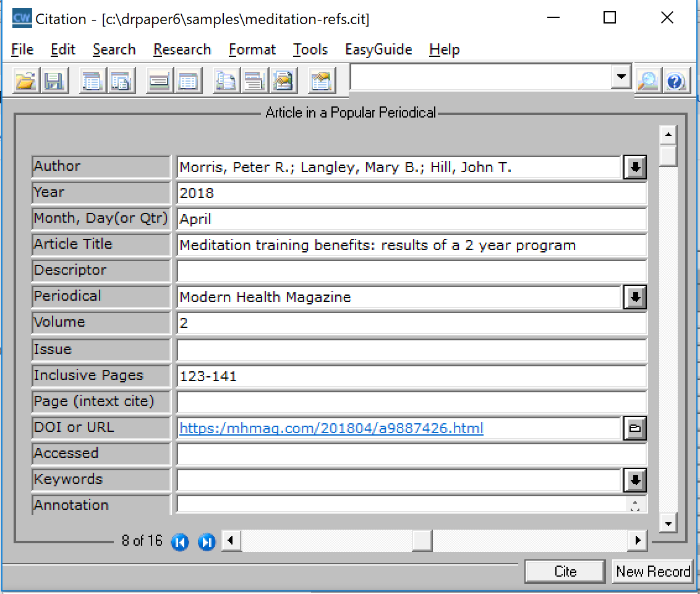Click the folder button beside DOI or URL
This screenshot has height=594, width=700.
pyautogui.click(x=634, y=428)
